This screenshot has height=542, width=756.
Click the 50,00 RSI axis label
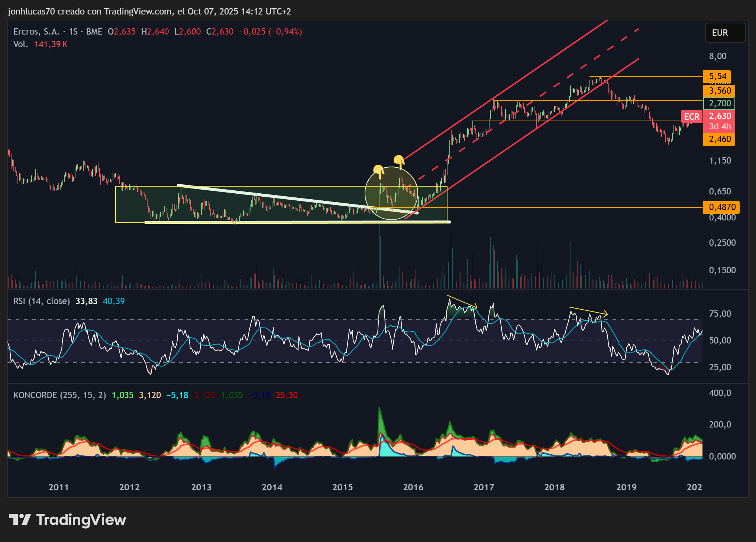(720, 341)
